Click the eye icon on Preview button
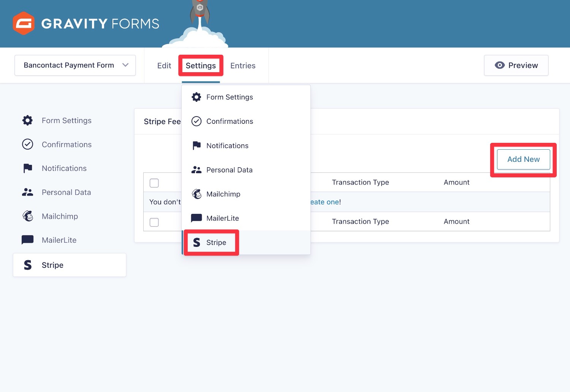Image resolution: width=570 pixels, height=392 pixels. coord(500,65)
